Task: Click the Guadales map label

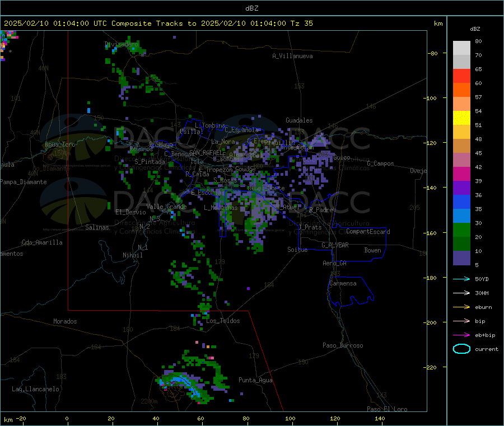Action: click(299, 120)
